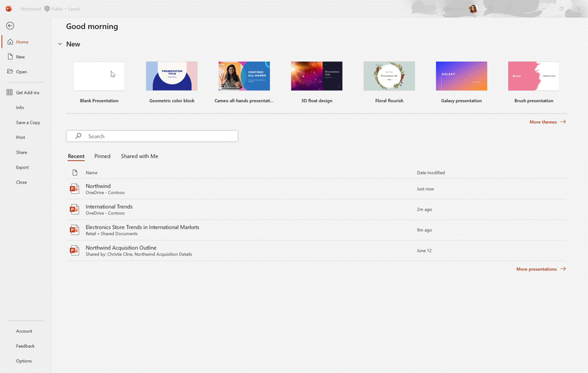Click the Open folder icon in sidebar
This screenshot has height=373, width=588.
(x=10, y=71)
